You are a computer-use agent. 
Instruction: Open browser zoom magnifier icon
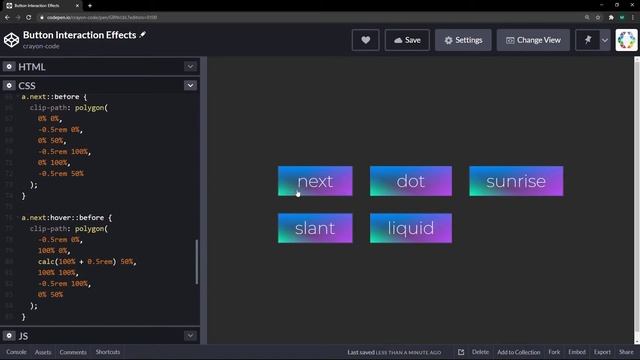pyautogui.click(x=587, y=17)
